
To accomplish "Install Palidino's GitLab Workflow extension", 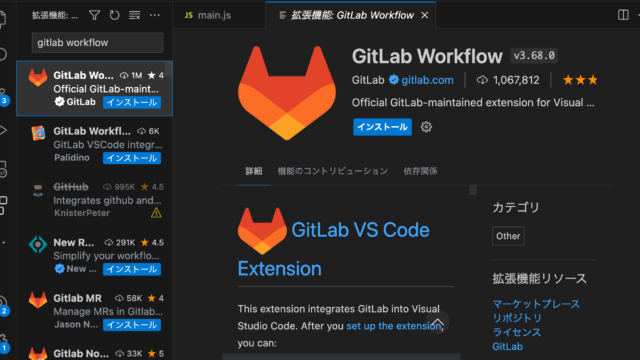I will click(x=132, y=158).
